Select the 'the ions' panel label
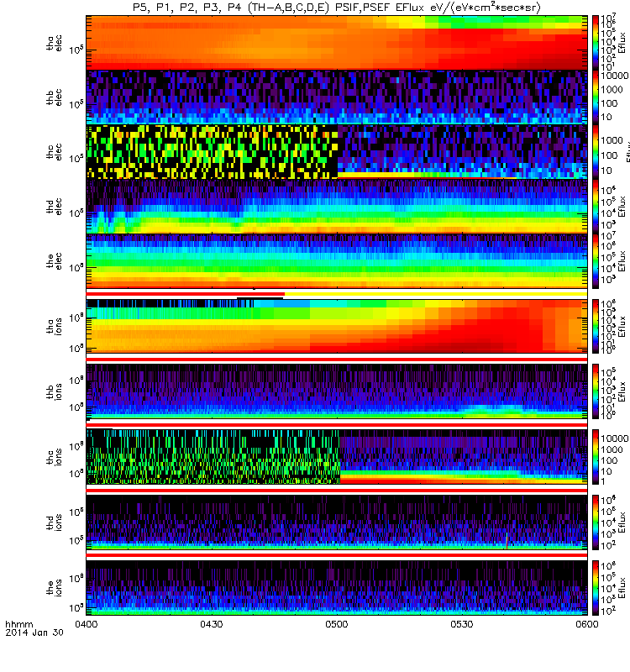This screenshot has height=672, width=630. (54, 588)
